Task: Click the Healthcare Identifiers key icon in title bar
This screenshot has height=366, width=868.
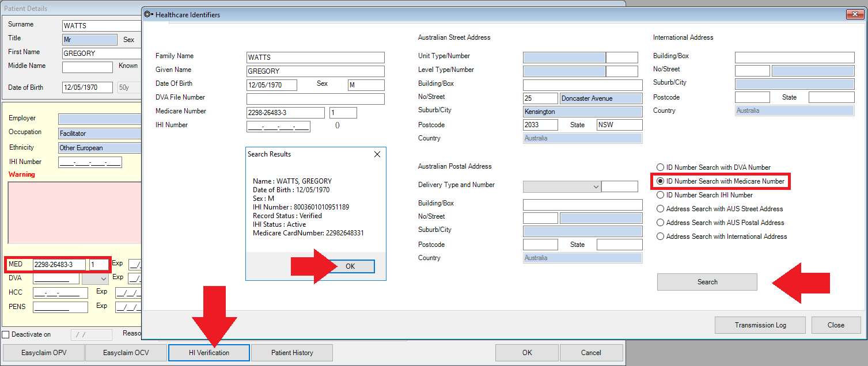Action: coord(149,14)
